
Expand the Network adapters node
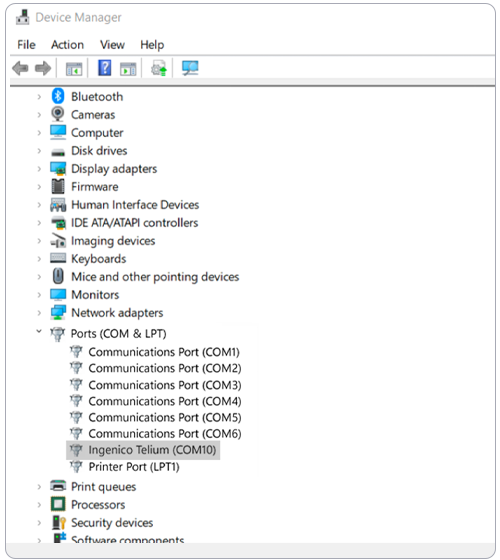pos(39,313)
